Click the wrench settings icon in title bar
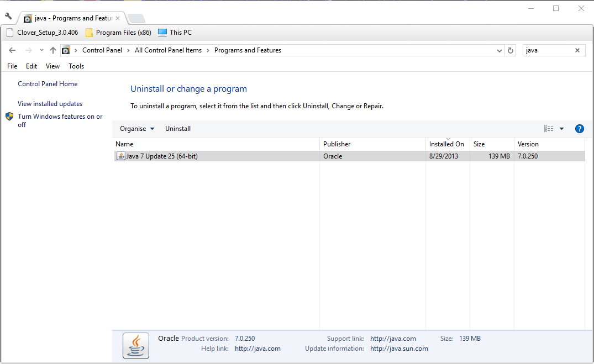594x364 pixels. 8,16
